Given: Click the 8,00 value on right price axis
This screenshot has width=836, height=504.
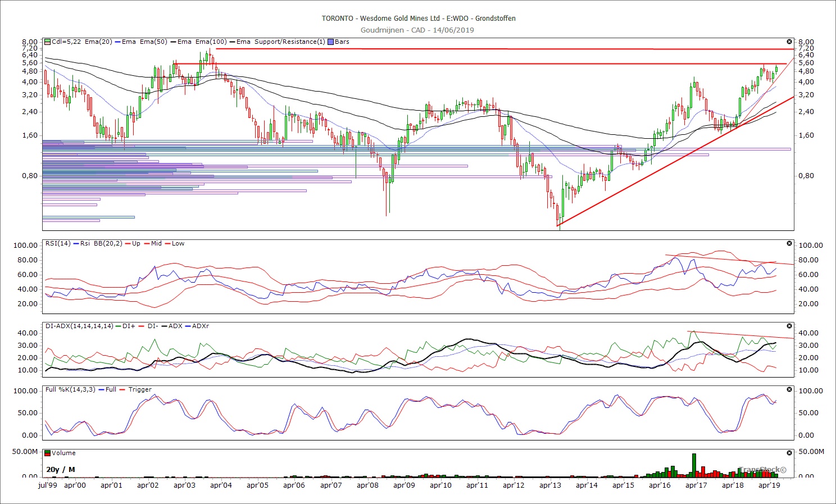Looking at the screenshot, I should tap(806, 42).
